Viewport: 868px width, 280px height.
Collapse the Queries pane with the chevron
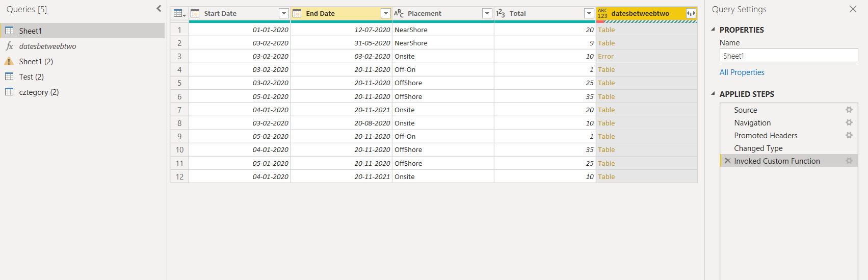coord(159,9)
